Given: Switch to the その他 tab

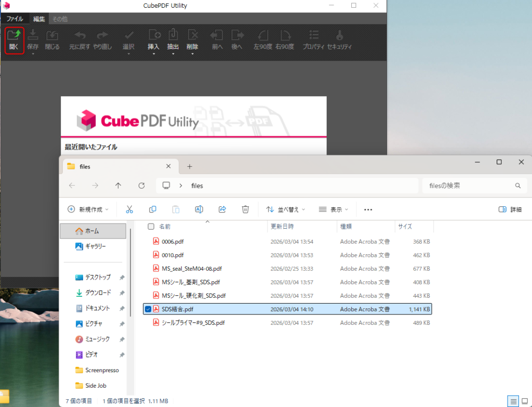Looking at the screenshot, I should tap(60, 19).
